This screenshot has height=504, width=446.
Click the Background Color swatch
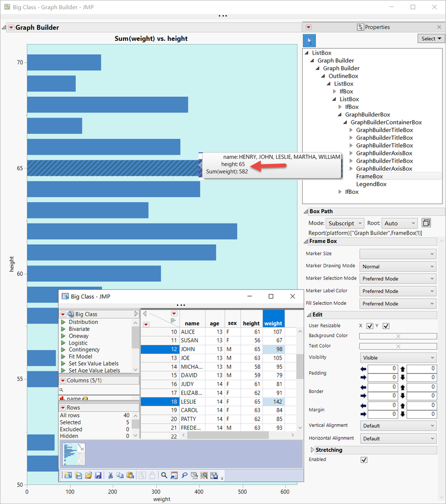click(398, 336)
